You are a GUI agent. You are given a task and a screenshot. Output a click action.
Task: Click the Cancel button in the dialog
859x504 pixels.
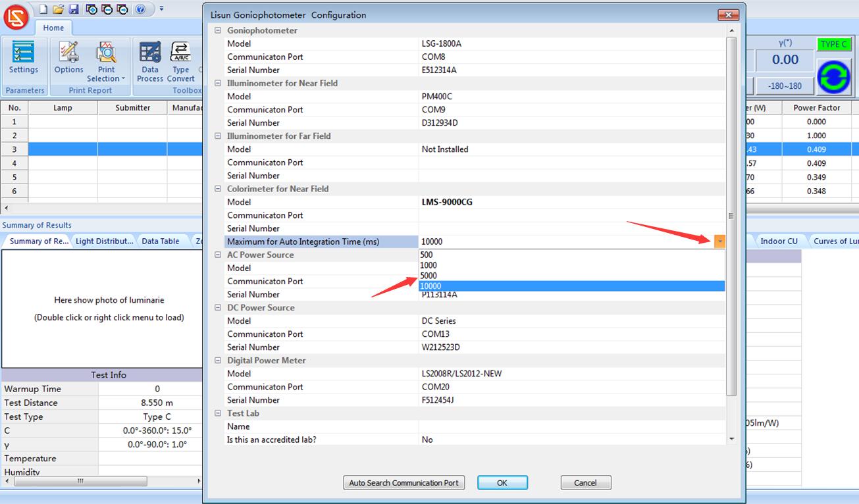[585, 483]
